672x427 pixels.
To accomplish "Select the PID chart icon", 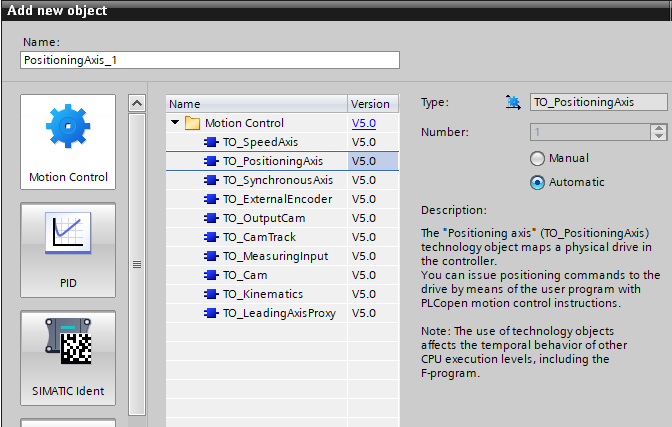I will 68,233.
